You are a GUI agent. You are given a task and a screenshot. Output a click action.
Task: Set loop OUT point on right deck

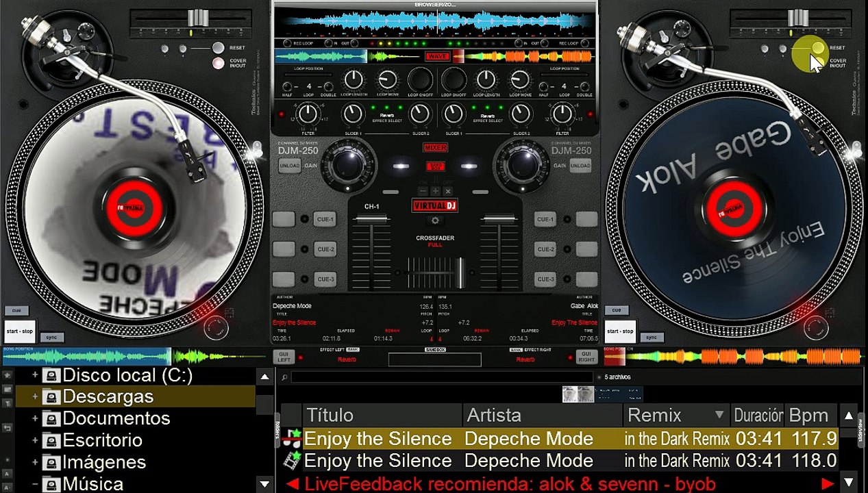544,42
